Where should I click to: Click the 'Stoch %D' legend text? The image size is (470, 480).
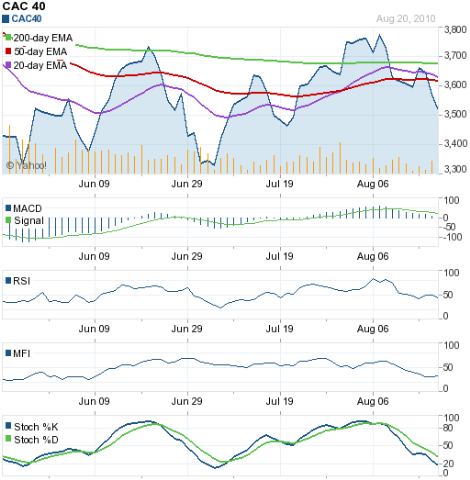coord(36,440)
